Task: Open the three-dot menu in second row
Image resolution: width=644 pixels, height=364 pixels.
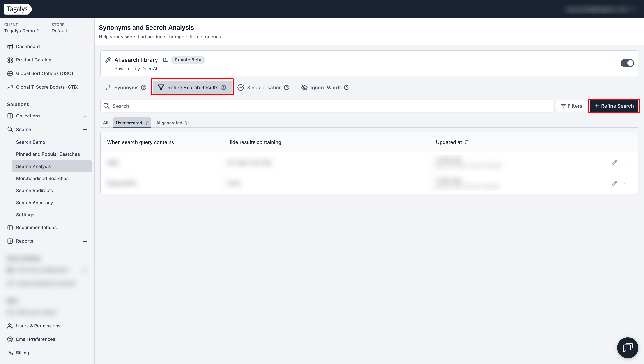Action: pyautogui.click(x=625, y=184)
